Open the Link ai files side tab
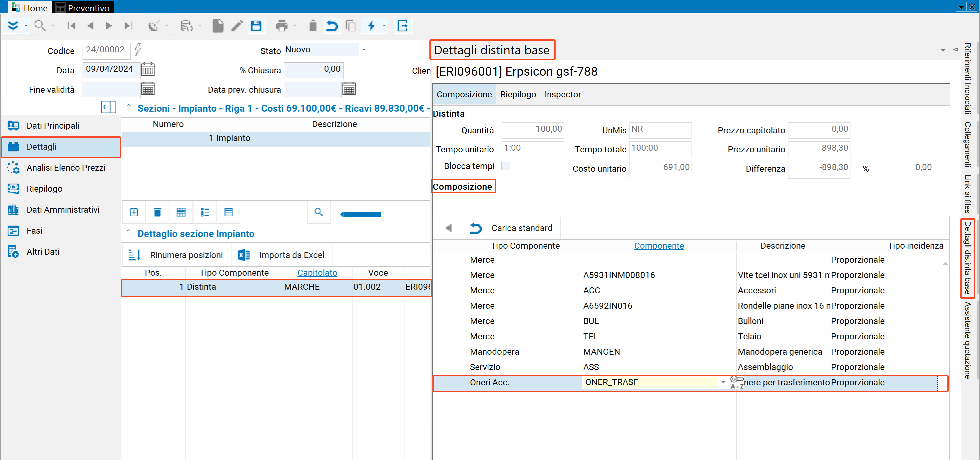980x460 pixels. (967, 194)
